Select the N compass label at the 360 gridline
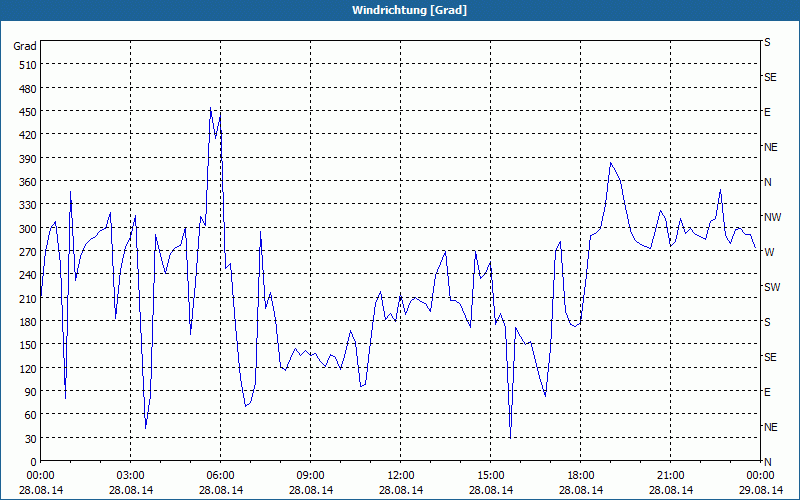The width and height of the screenshot is (800, 500). click(768, 182)
